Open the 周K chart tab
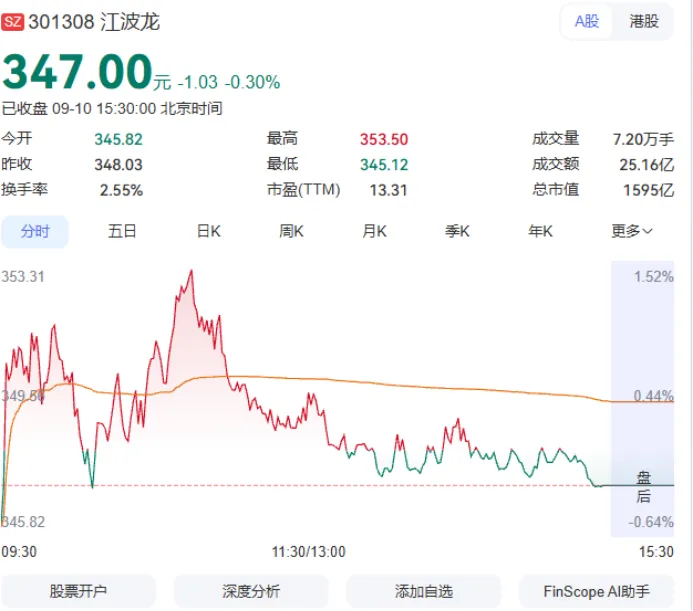693x611 pixels. [291, 231]
